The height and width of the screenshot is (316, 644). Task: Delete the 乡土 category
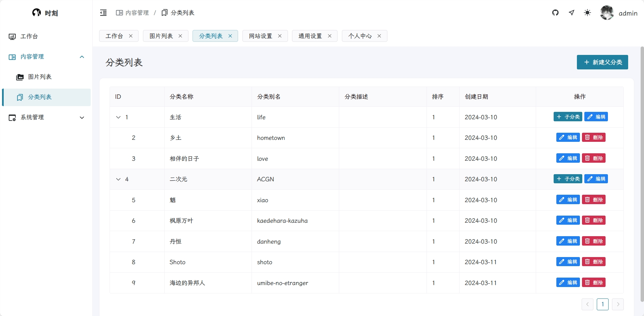point(594,137)
